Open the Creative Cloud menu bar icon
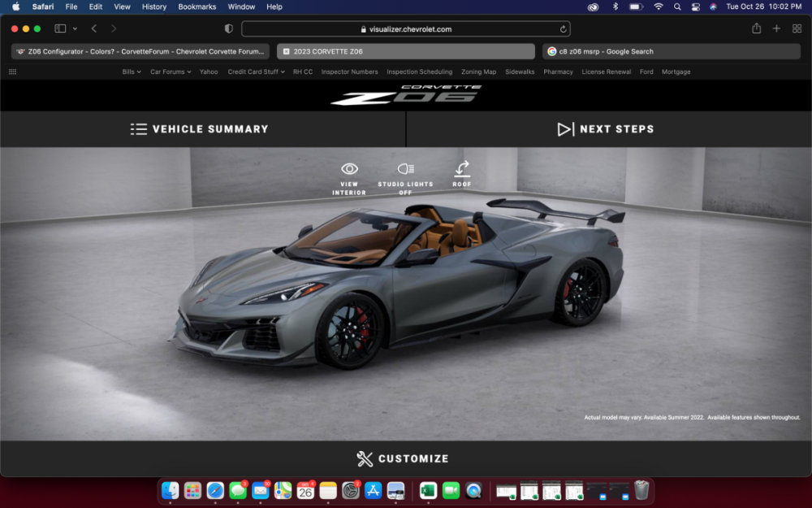 click(x=593, y=7)
